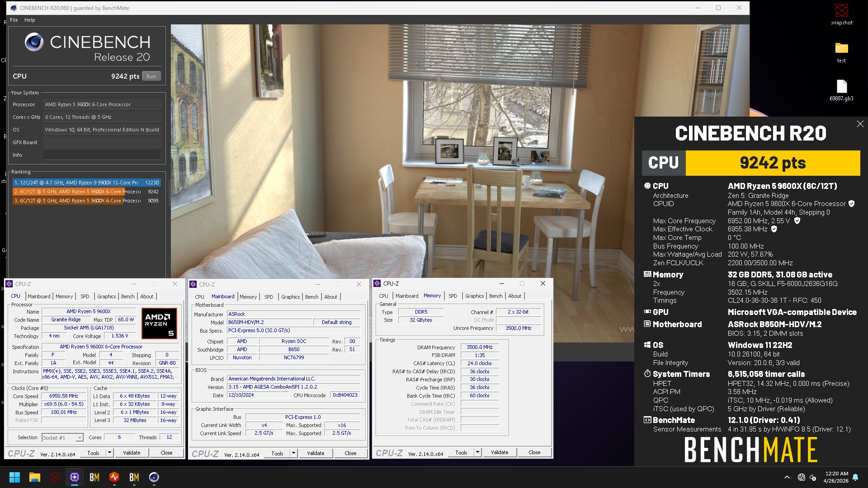Click the Info input field
Screen dimensions: 868x488
pyautogui.click(x=102, y=155)
